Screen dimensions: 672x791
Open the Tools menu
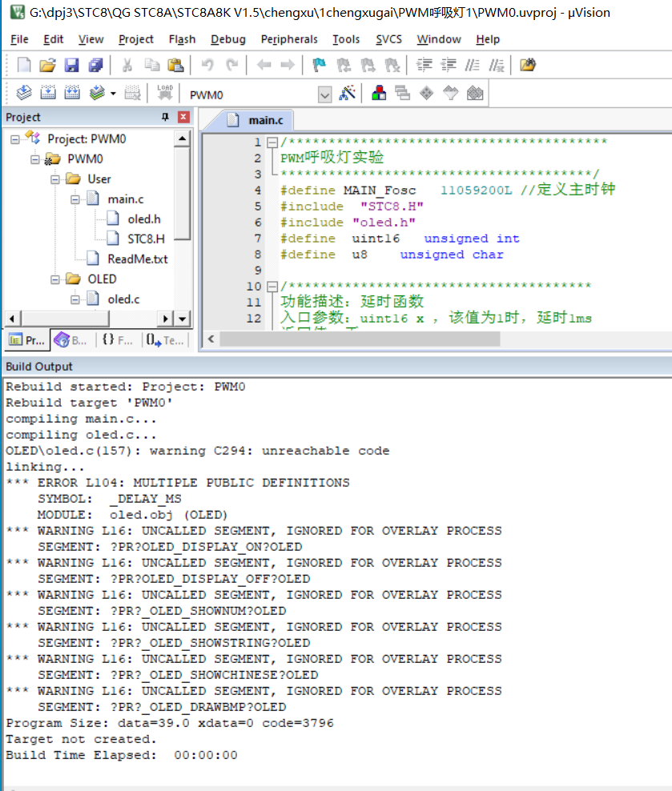(x=345, y=39)
